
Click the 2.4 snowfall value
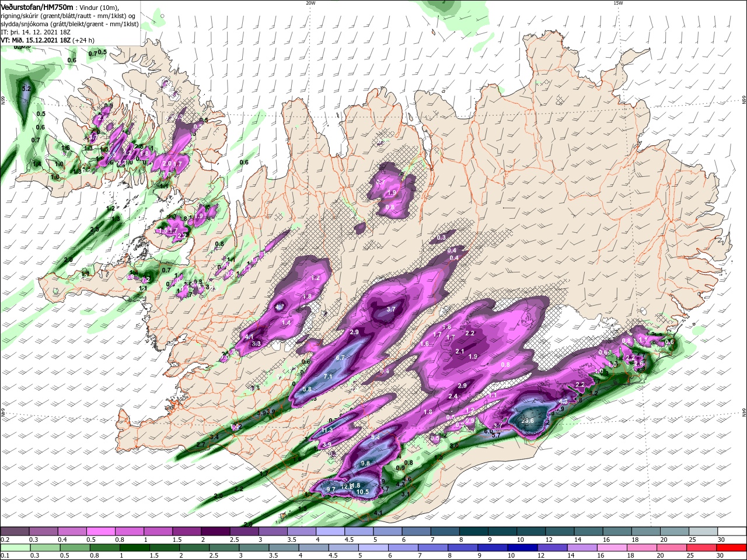[x=453, y=397]
